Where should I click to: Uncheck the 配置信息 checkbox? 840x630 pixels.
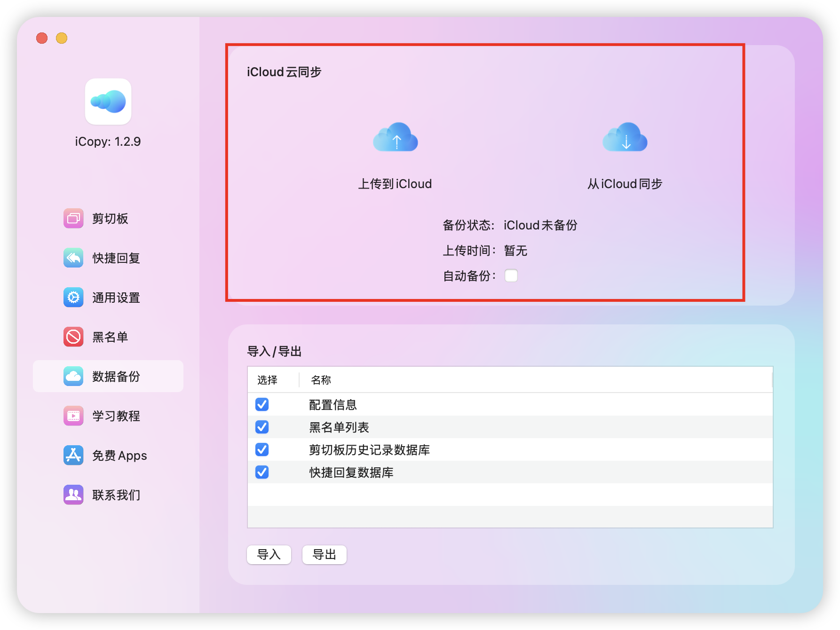[x=262, y=404]
